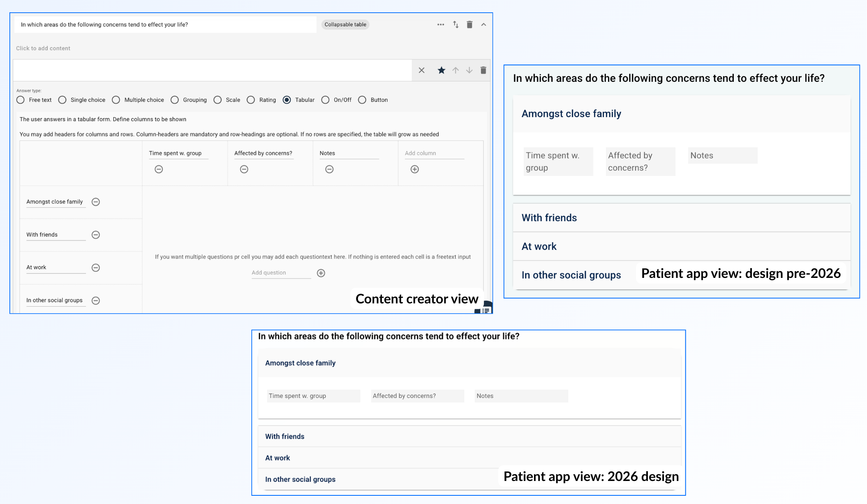Choose the On/Off answer type
Screen dimensions: 867x504
tap(325, 100)
